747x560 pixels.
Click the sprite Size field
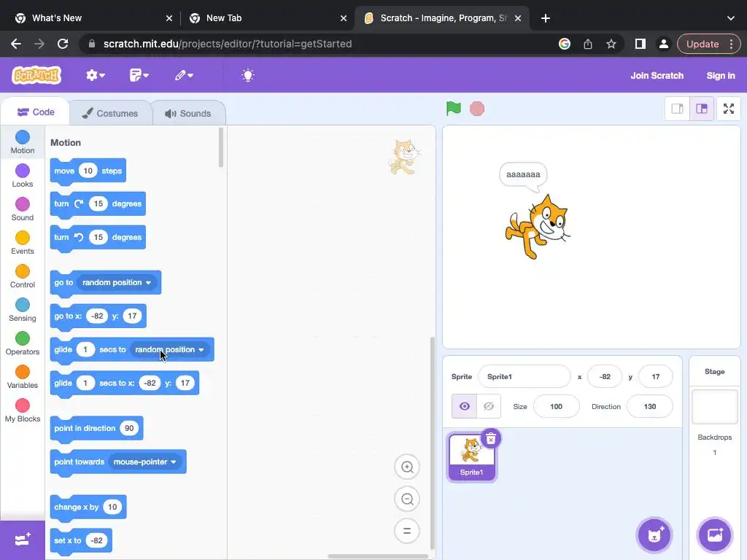(556, 406)
